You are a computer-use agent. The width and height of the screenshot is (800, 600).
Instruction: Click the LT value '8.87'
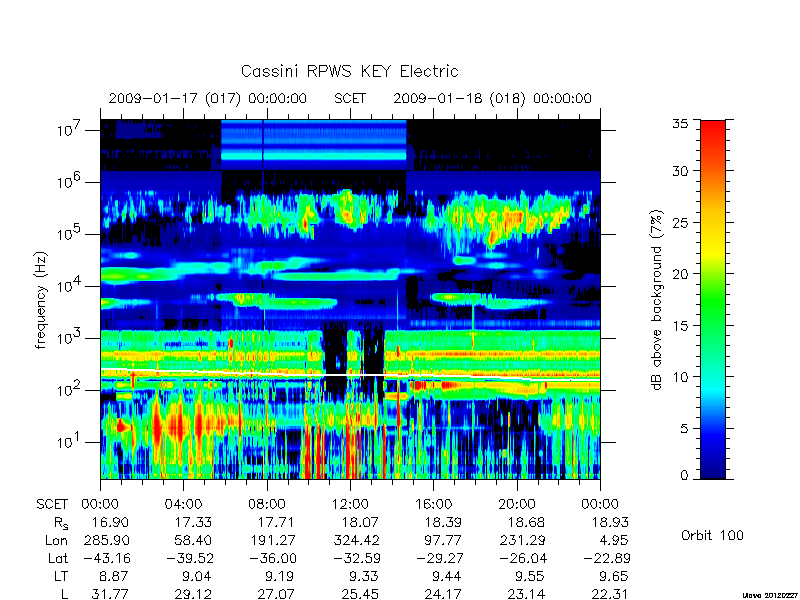pyautogui.click(x=114, y=576)
